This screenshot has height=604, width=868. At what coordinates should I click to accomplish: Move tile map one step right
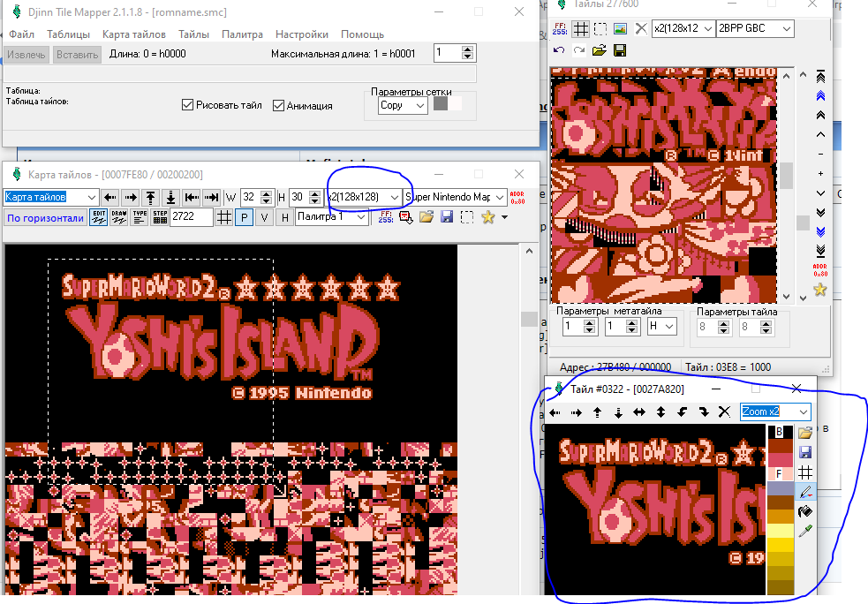pos(131,197)
